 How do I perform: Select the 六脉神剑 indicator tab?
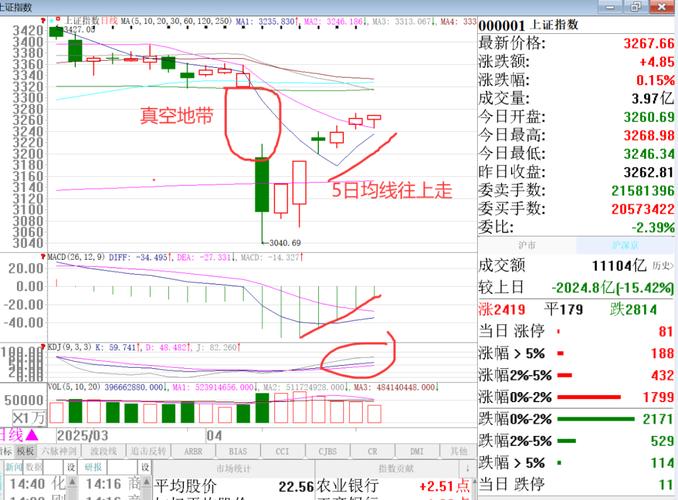click(58, 452)
